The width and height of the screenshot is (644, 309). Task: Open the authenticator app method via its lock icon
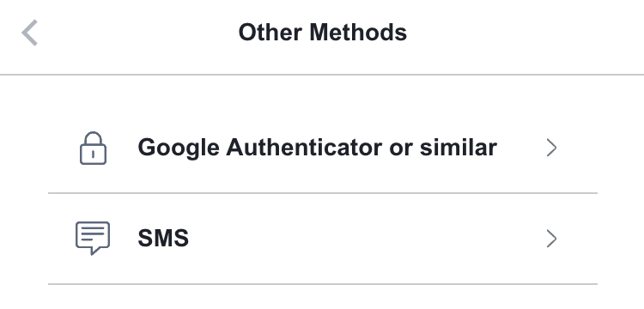point(93,148)
